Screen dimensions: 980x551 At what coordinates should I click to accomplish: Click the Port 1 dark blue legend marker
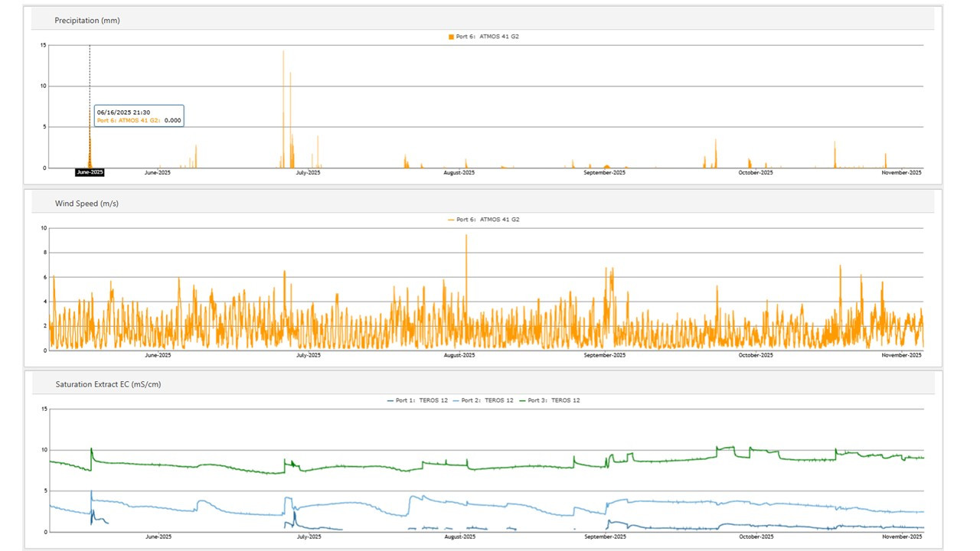tap(390, 400)
